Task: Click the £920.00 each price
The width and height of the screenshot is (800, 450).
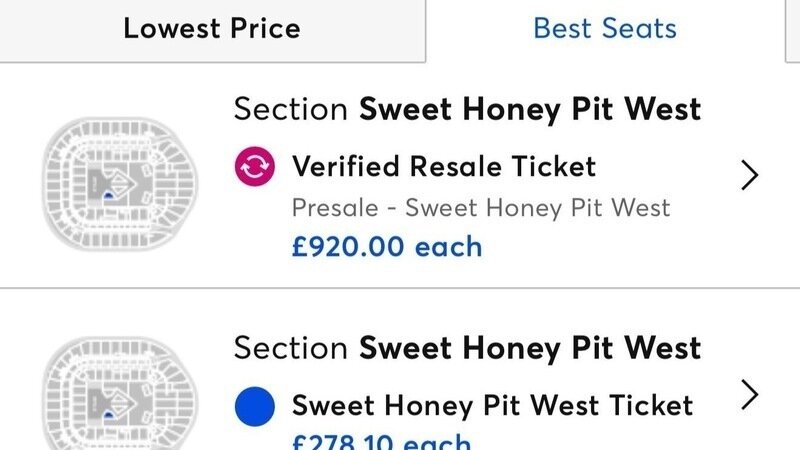Action: (x=386, y=246)
